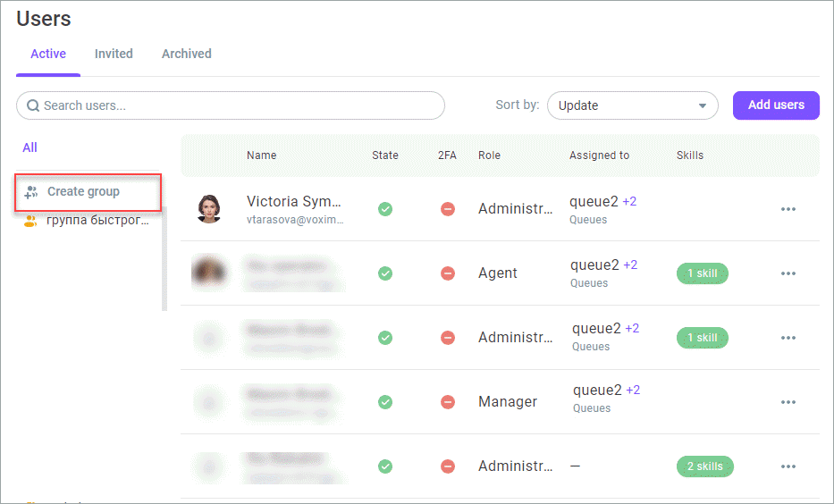Click +2 queues link for Victoria Sym...

[630, 201]
